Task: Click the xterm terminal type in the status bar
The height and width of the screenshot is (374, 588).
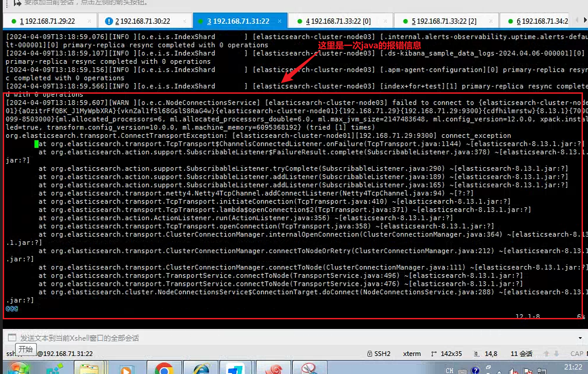Action: [x=412, y=353]
